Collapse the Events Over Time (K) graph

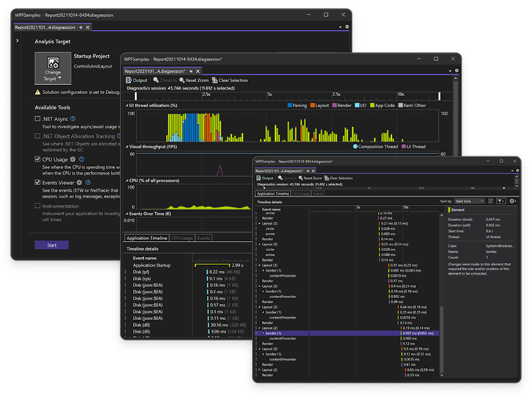(127, 214)
